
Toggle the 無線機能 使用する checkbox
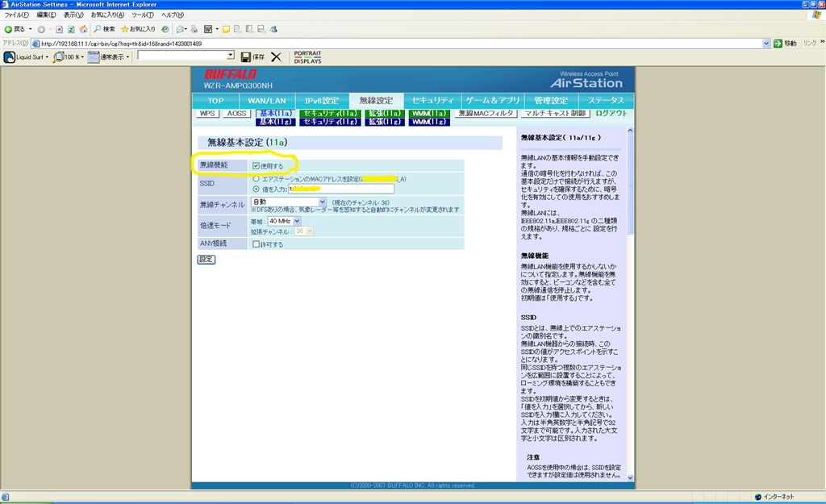tap(256, 166)
